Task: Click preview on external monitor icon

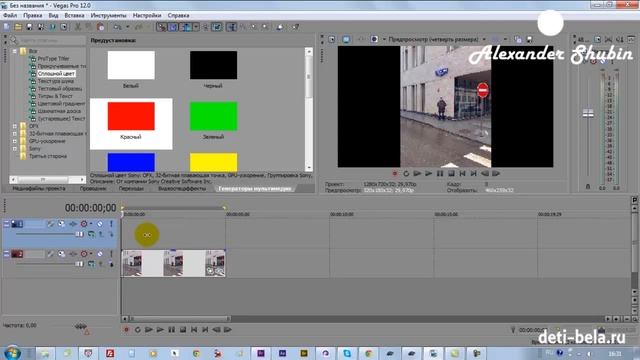Action: (346, 39)
